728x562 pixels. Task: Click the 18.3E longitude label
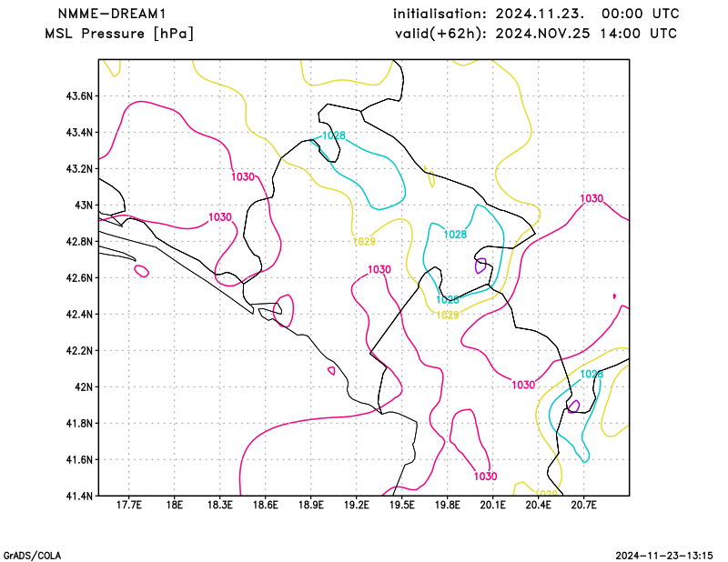[219, 505]
